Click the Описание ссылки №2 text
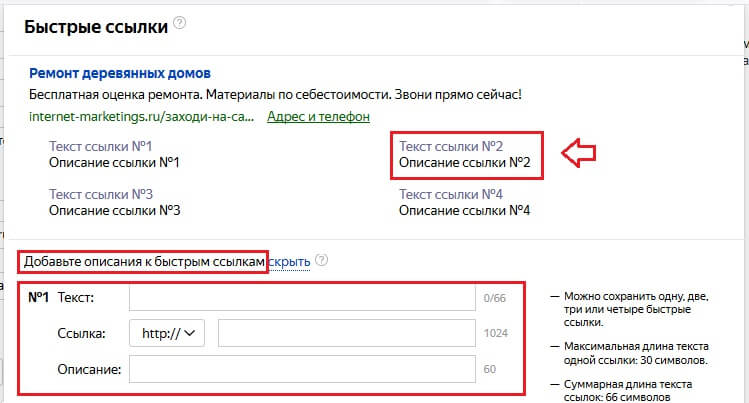Image resolution: width=749 pixels, height=403 pixels. (463, 161)
